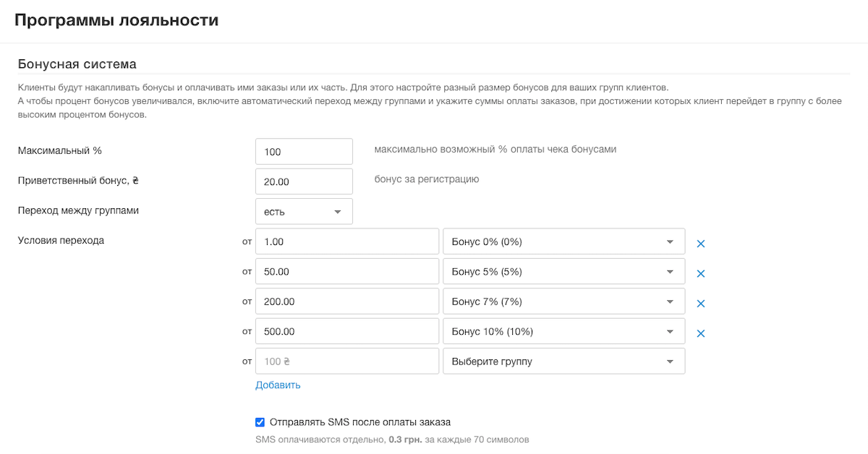Delete the Бонус 5% condition row
Image resolution: width=868 pixels, height=454 pixels.
click(x=700, y=273)
